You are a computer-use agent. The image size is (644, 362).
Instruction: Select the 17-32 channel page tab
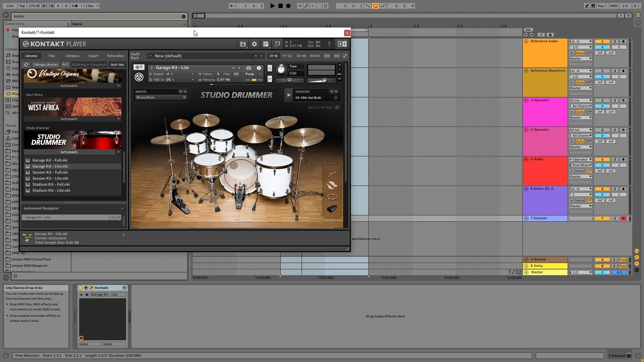[287, 56]
